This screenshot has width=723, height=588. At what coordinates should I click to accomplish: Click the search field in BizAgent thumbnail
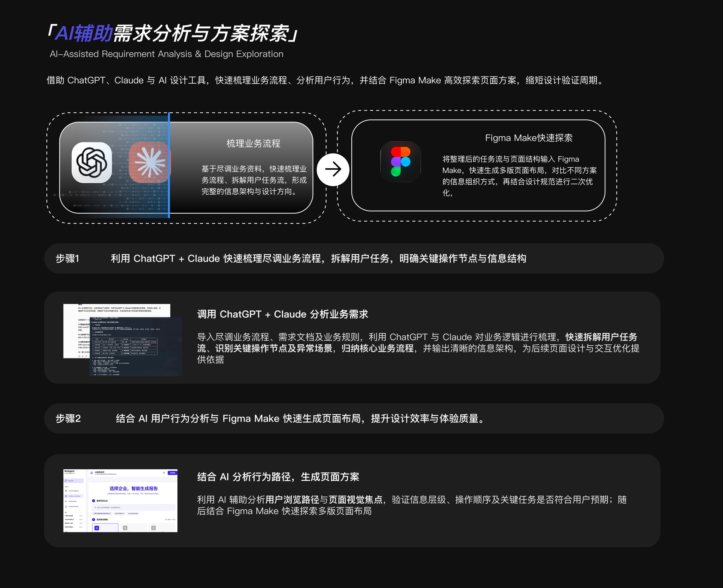point(134,507)
